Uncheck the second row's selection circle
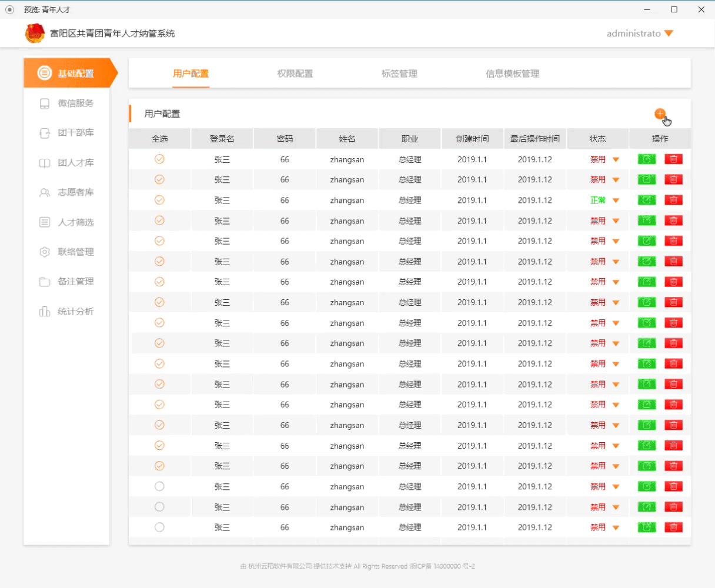Viewport: 715px width, 588px height. pos(159,179)
